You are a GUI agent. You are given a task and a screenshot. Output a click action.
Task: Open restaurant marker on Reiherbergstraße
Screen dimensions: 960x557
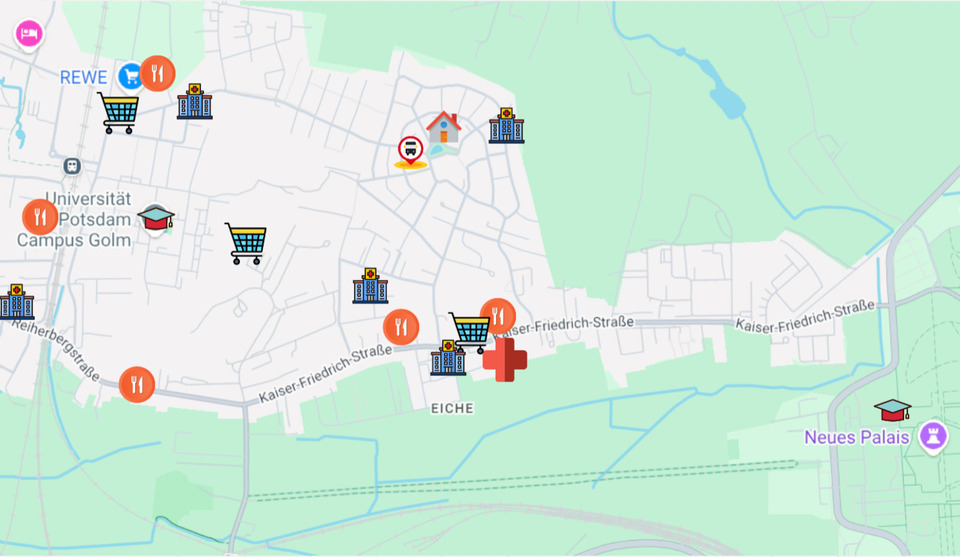click(x=137, y=384)
